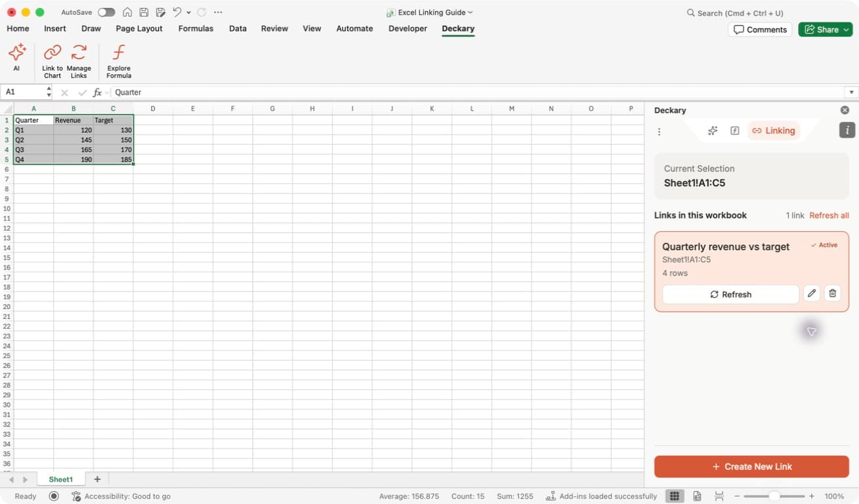The image size is (859, 504).
Task: Undo the last action
Action: [177, 12]
